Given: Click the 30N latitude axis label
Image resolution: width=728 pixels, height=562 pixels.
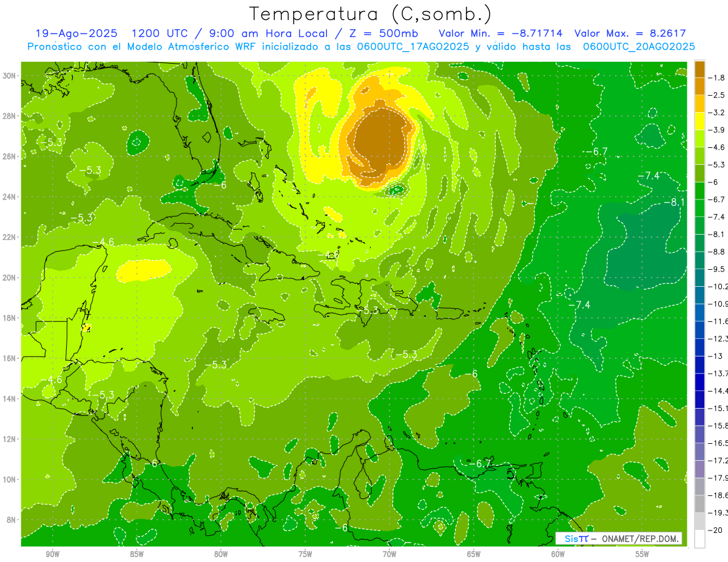Looking at the screenshot, I should 10,76.
